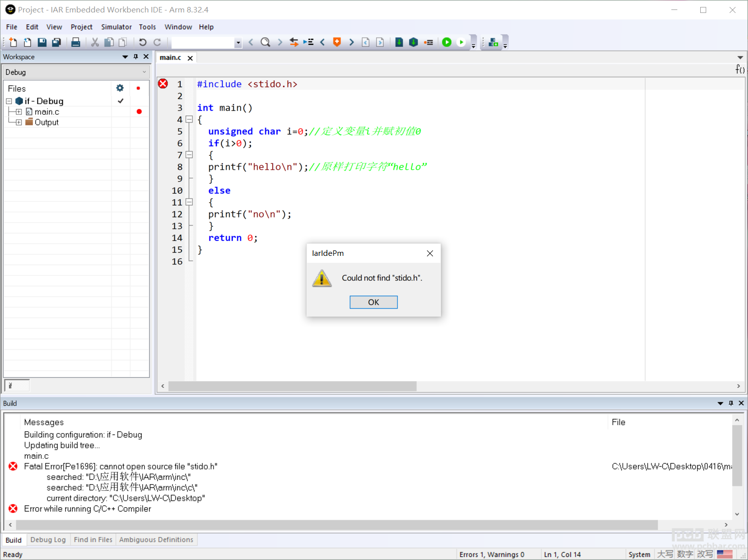Click the error marker on line 1
The image size is (748, 560).
point(163,84)
